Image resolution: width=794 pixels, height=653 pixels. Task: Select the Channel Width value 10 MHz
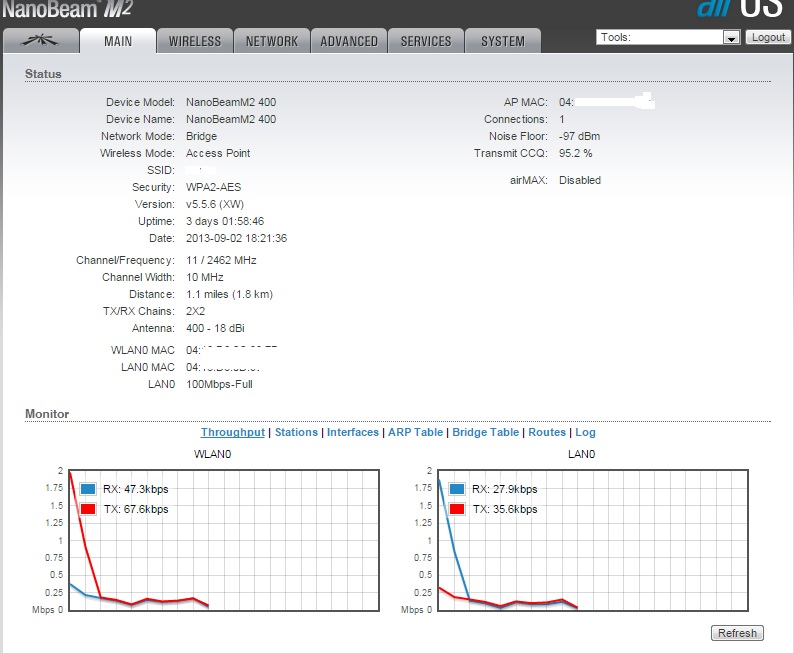tap(205, 277)
